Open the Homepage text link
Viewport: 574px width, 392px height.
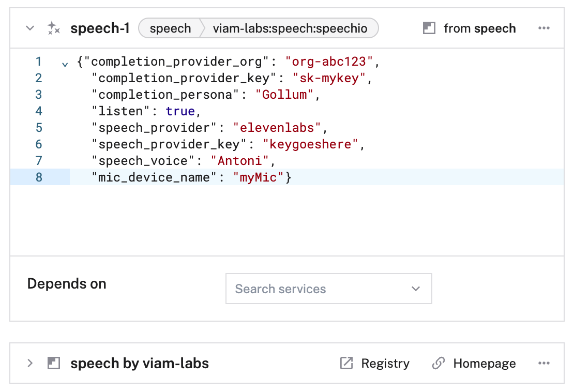click(484, 364)
